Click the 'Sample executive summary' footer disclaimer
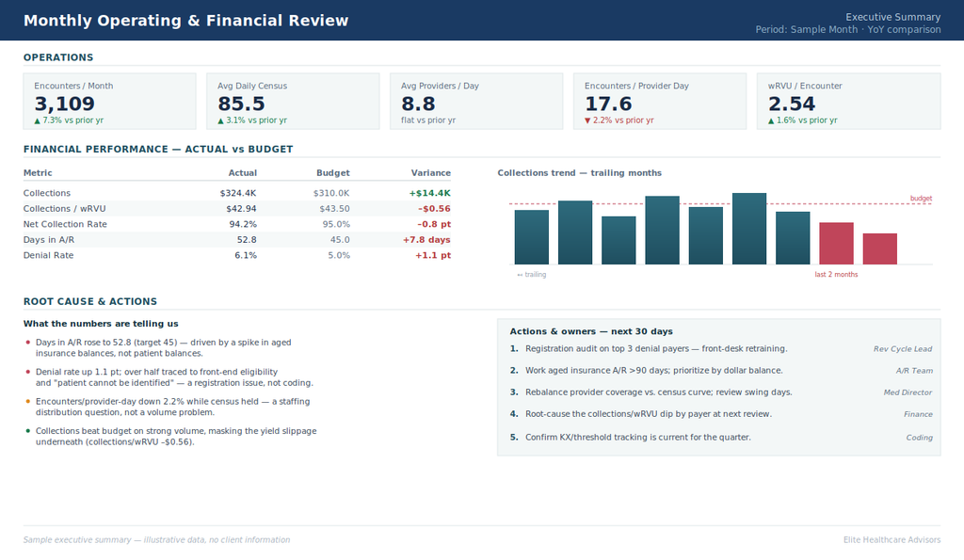964x560 pixels. (x=157, y=540)
